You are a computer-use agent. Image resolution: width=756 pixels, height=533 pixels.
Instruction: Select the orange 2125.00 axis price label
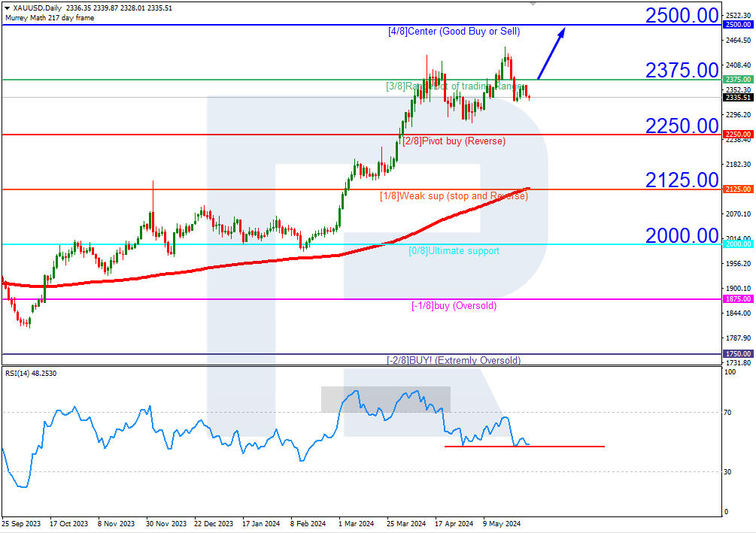738,189
